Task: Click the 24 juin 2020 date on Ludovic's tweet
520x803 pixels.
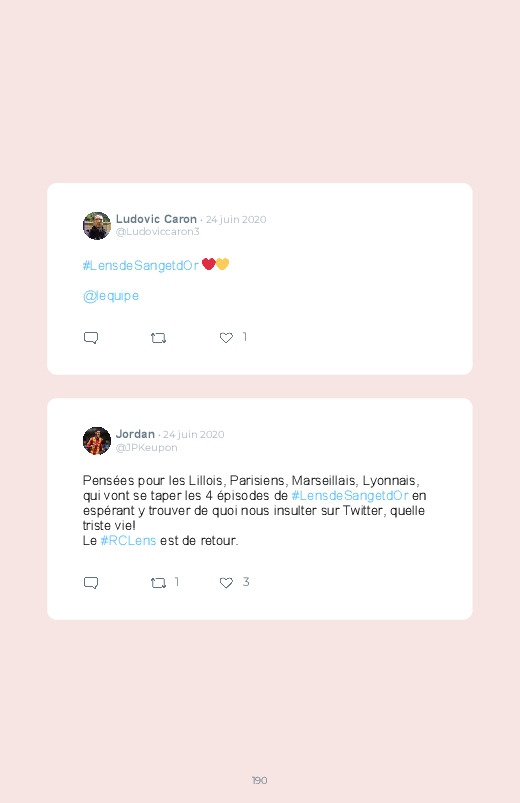Action: pos(236,220)
